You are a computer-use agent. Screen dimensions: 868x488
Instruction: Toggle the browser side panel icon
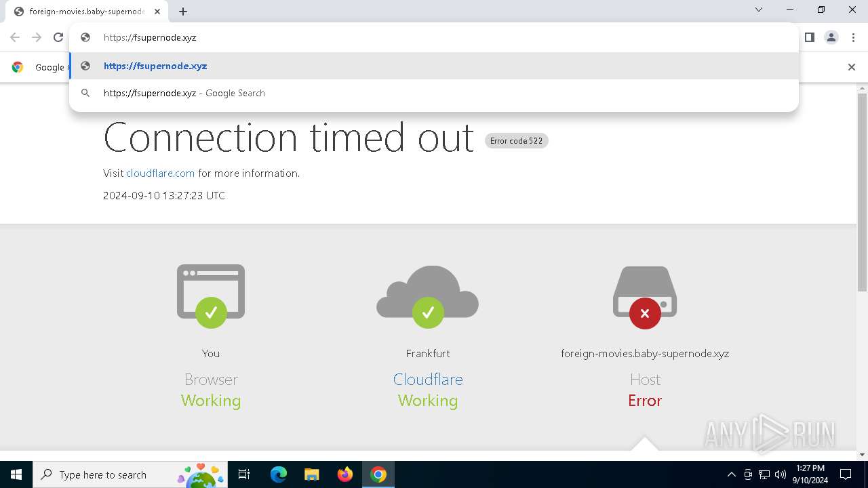(809, 37)
